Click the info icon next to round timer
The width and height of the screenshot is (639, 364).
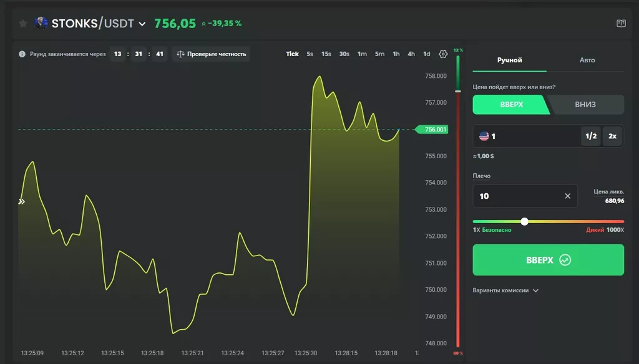(22, 54)
